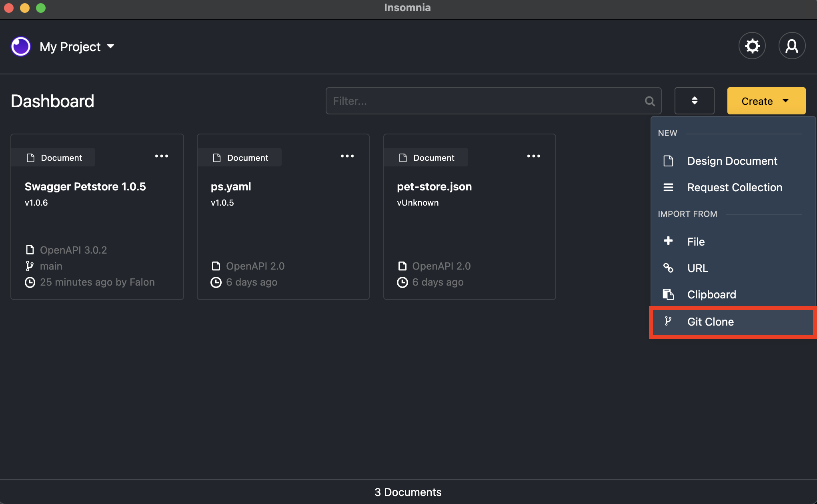Click the Filter search input field

coord(493,101)
